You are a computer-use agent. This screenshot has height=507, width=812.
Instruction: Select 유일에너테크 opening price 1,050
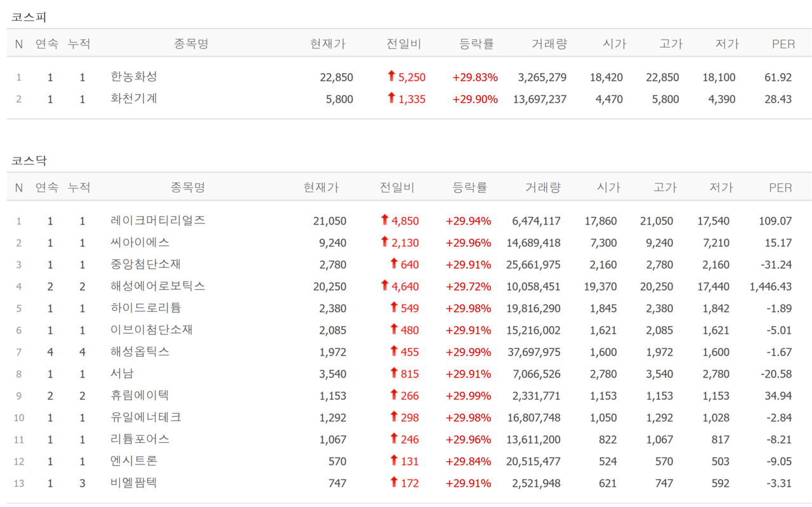click(603, 418)
